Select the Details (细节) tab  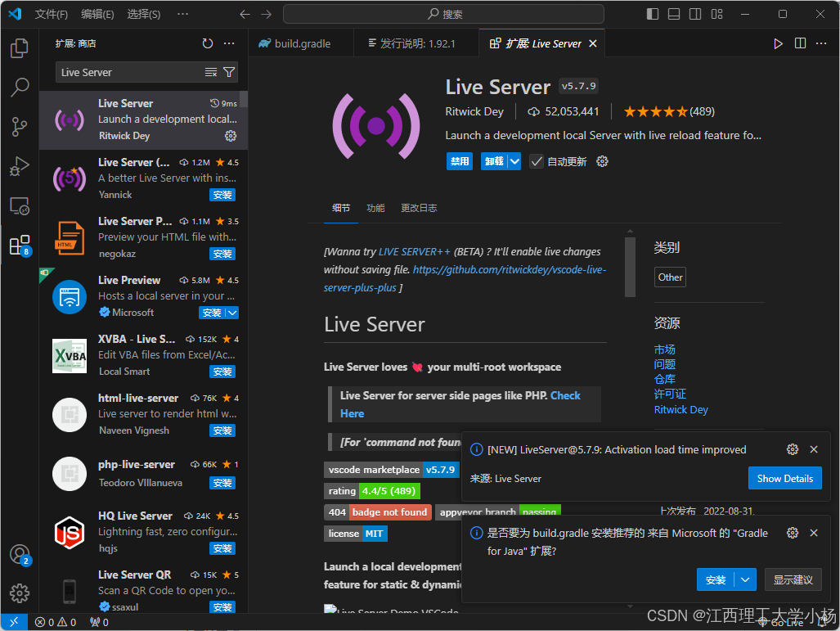[x=341, y=208]
